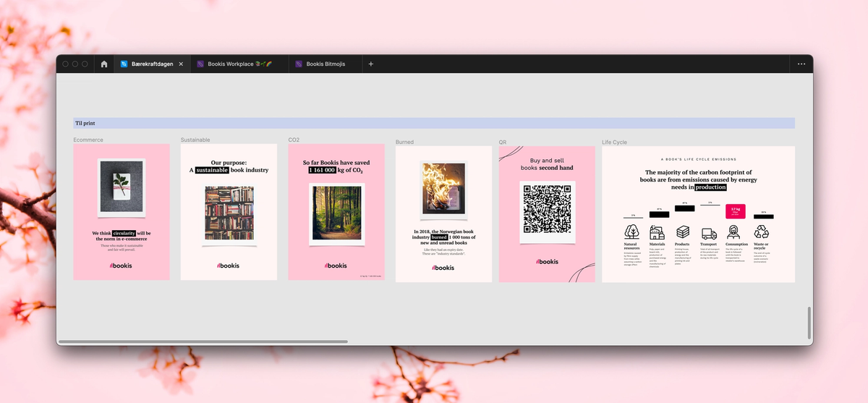
Task: Click the Bærekraftdagen tab file icon
Action: (x=124, y=64)
